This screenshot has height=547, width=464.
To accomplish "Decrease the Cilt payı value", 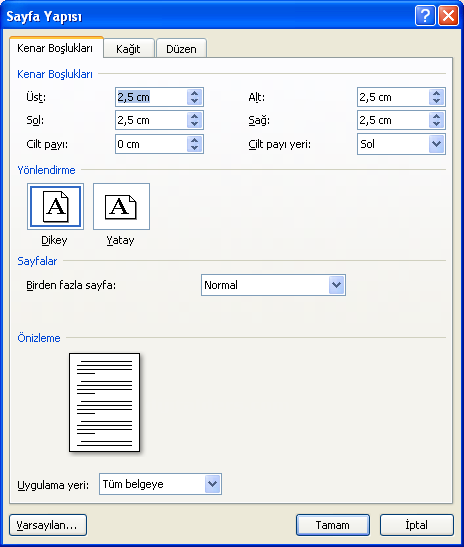I will [x=194, y=148].
